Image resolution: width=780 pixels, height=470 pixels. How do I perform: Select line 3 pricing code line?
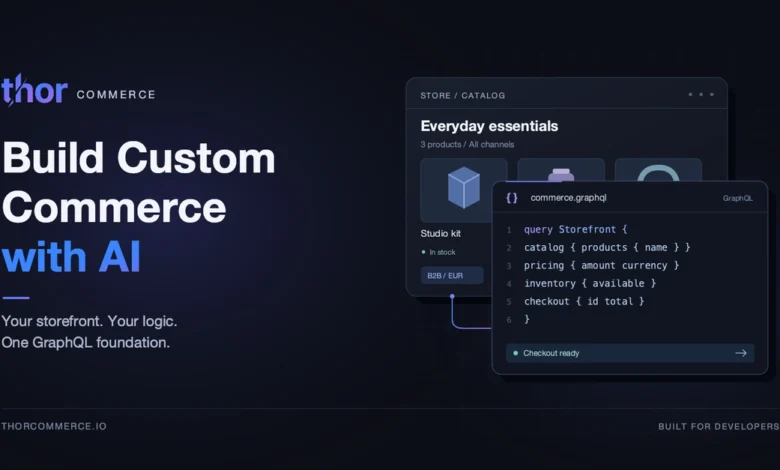(601, 266)
